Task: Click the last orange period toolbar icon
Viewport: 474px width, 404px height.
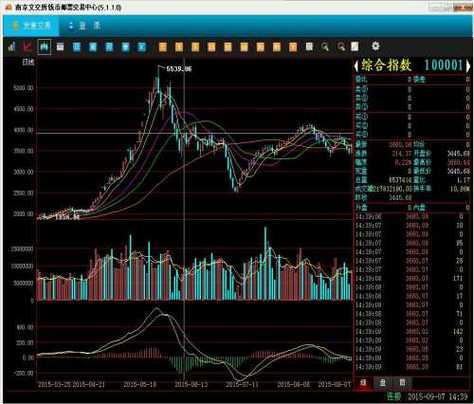Action: pyautogui.click(x=293, y=47)
